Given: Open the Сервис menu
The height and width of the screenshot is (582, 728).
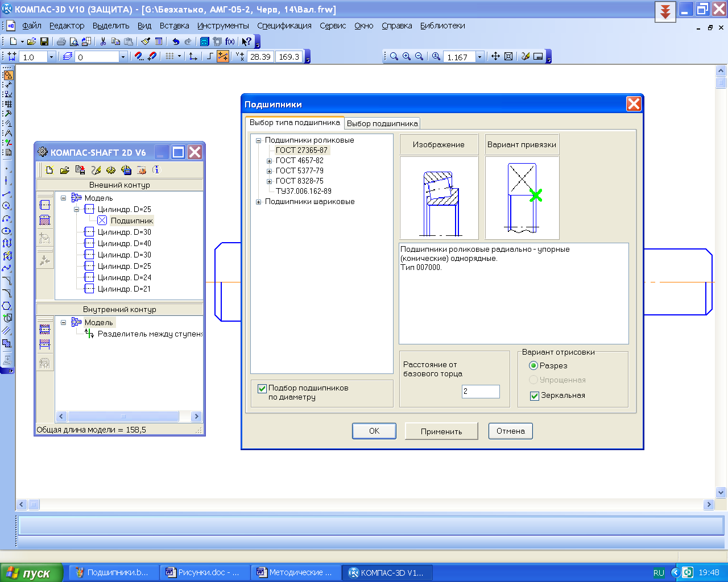Looking at the screenshot, I should click(333, 26).
